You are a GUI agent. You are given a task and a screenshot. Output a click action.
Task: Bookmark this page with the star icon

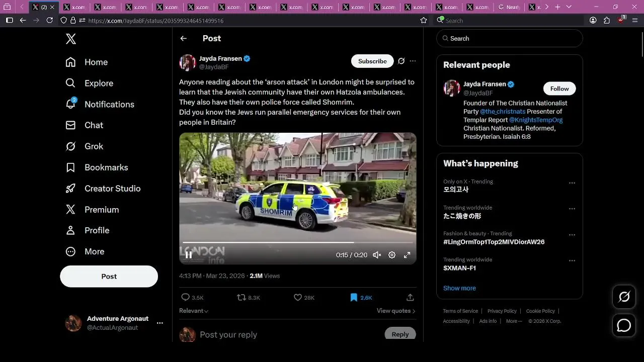[424, 21]
